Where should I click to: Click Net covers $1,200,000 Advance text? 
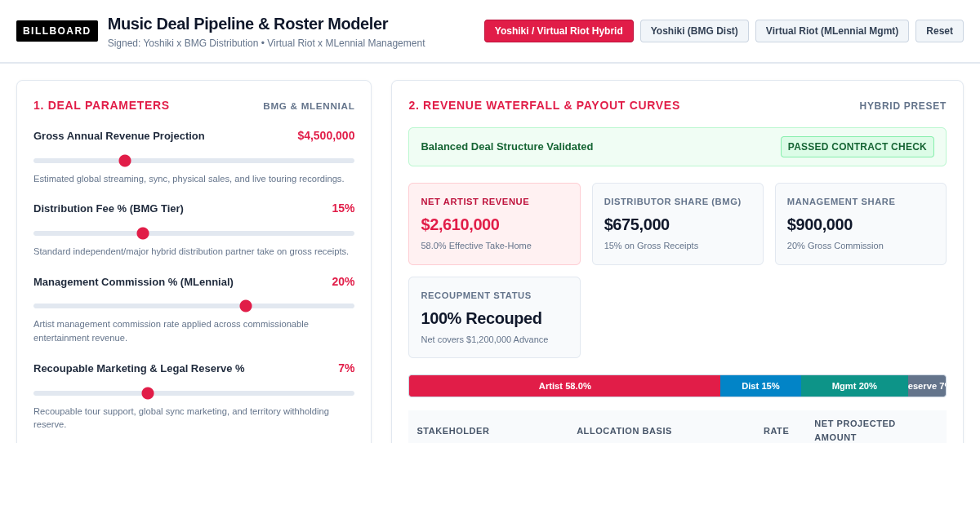click(x=484, y=339)
